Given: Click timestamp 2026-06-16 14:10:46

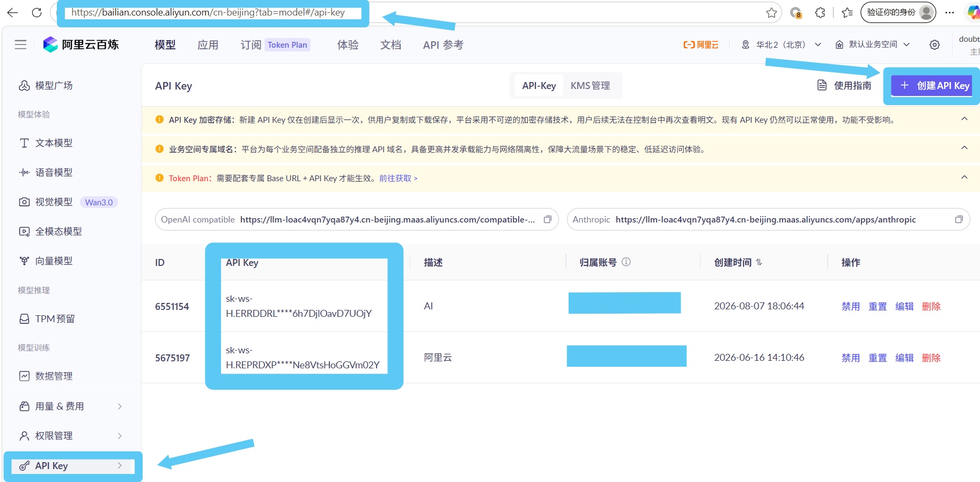Looking at the screenshot, I should point(759,358).
